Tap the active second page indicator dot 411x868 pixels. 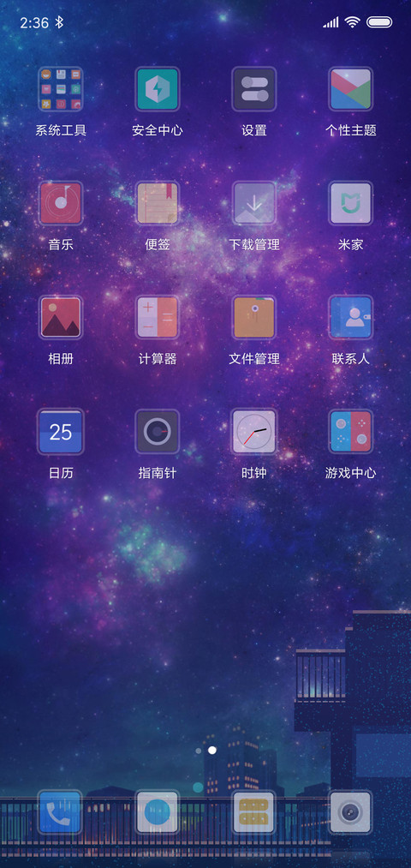211,751
